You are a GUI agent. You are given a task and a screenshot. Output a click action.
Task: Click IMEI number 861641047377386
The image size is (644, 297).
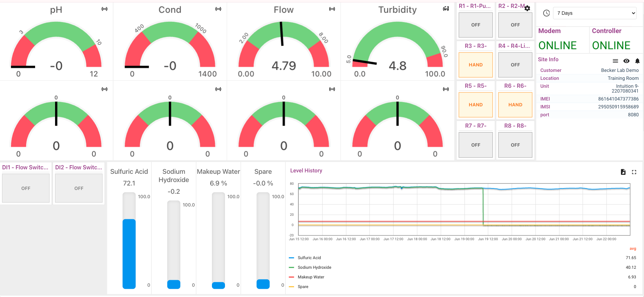click(618, 99)
